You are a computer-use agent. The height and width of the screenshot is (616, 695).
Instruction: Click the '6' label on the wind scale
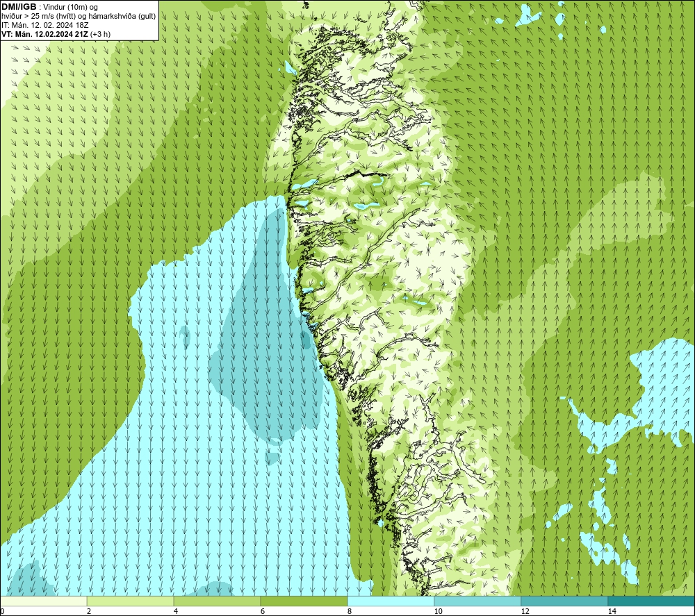[263, 611]
